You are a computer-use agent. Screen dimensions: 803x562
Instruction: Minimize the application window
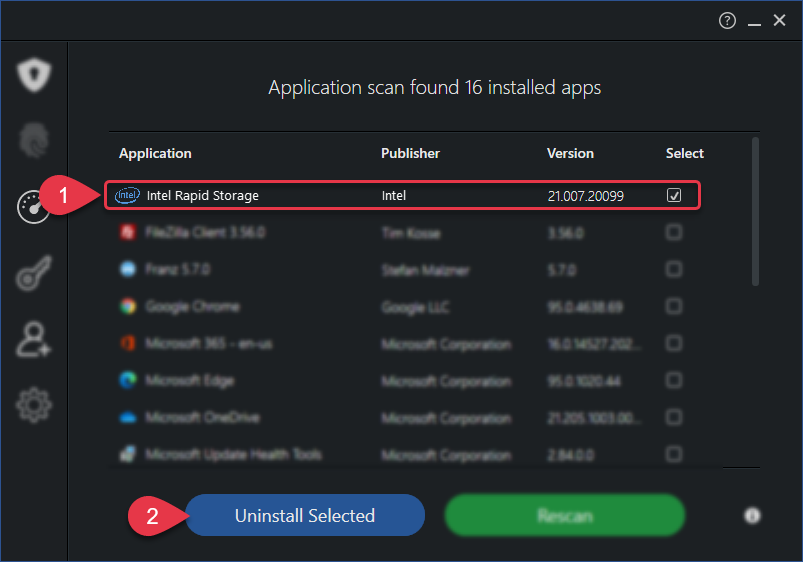754,22
